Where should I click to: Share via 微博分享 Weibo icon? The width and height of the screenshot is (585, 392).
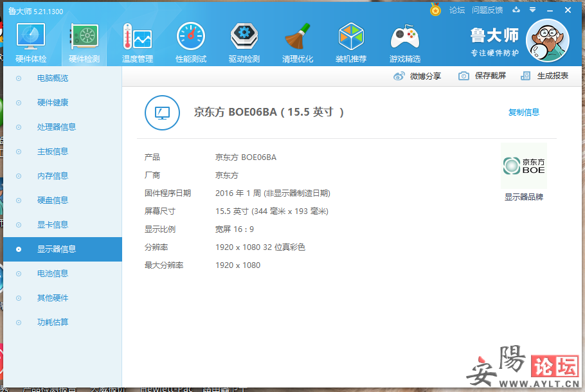click(x=399, y=76)
